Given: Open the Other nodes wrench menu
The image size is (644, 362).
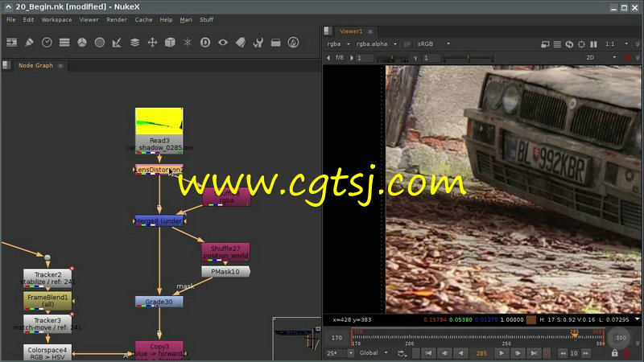Looking at the screenshot, I should pos(258,43).
